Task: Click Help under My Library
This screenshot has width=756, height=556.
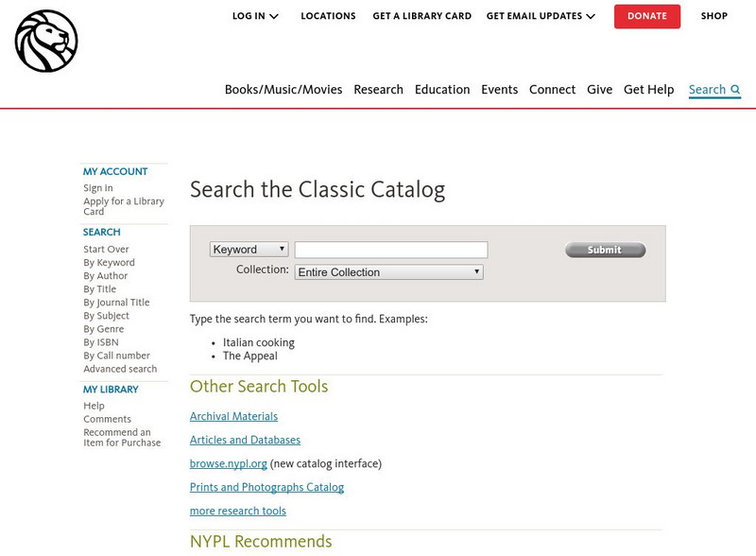Action: pos(94,406)
